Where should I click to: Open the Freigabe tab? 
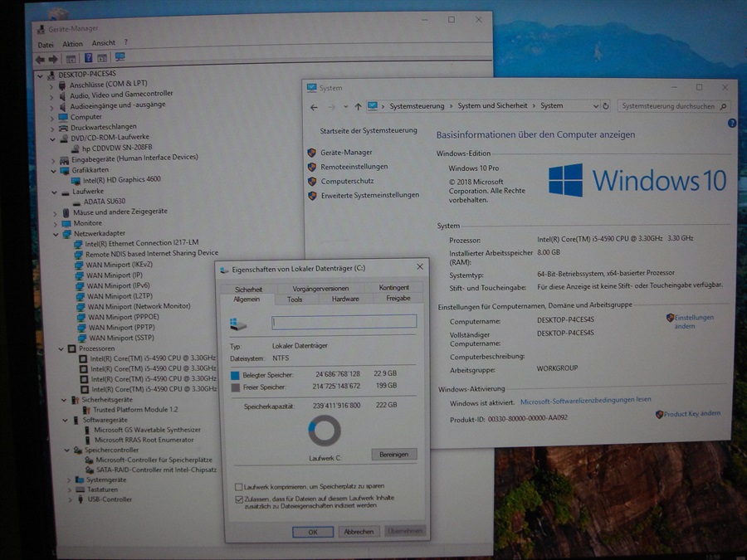click(398, 298)
